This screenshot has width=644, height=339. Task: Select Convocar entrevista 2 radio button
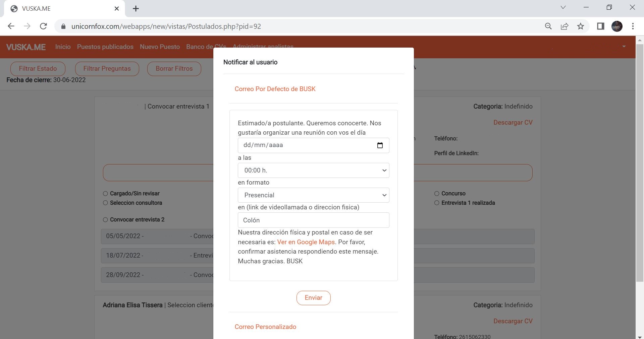click(x=105, y=220)
